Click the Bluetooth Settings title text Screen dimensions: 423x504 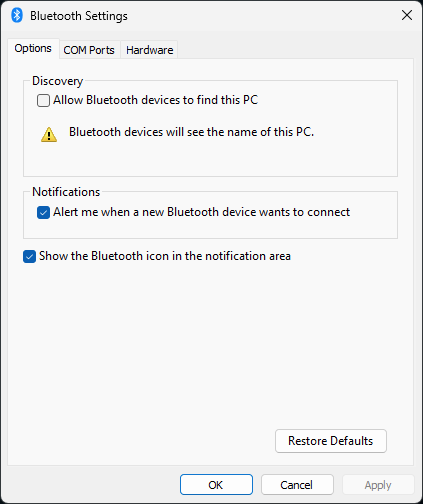pos(79,16)
